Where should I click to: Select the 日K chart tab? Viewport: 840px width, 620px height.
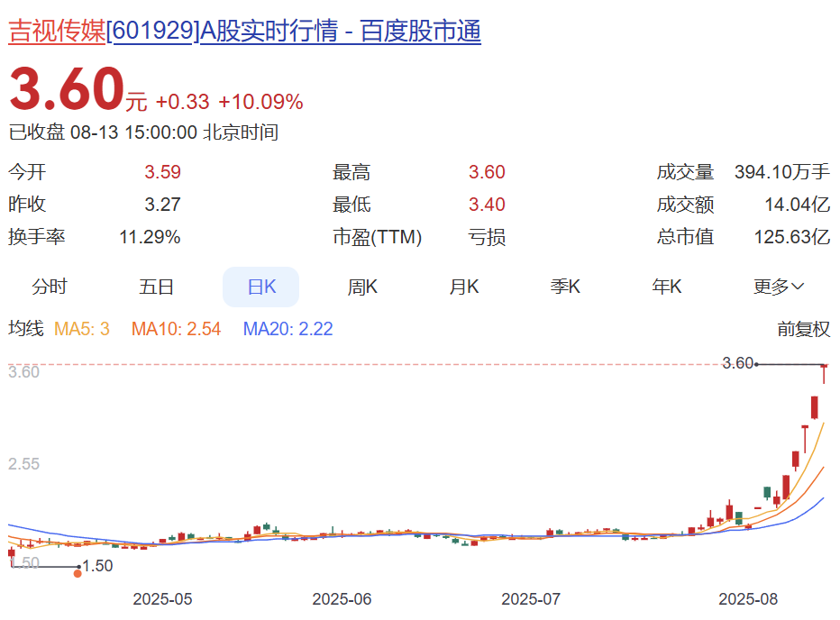[x=260, y=287]
